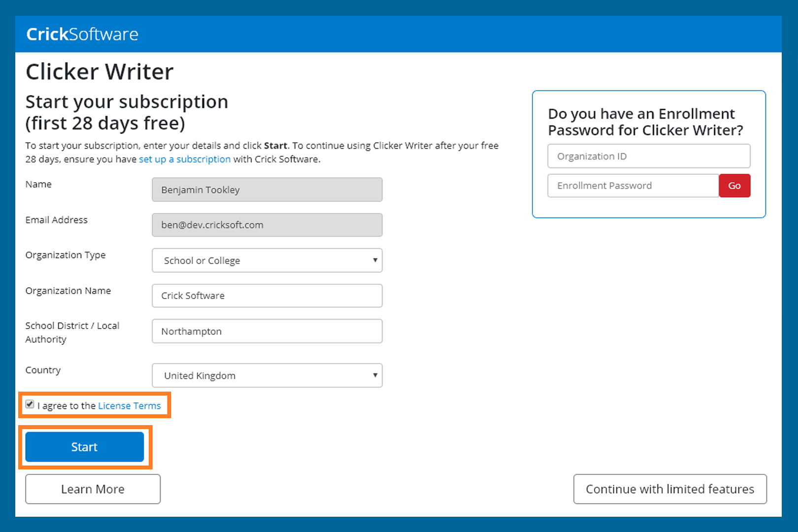Open the License Terms link
Screen dimensions: 798x532
tap(129, 405)
